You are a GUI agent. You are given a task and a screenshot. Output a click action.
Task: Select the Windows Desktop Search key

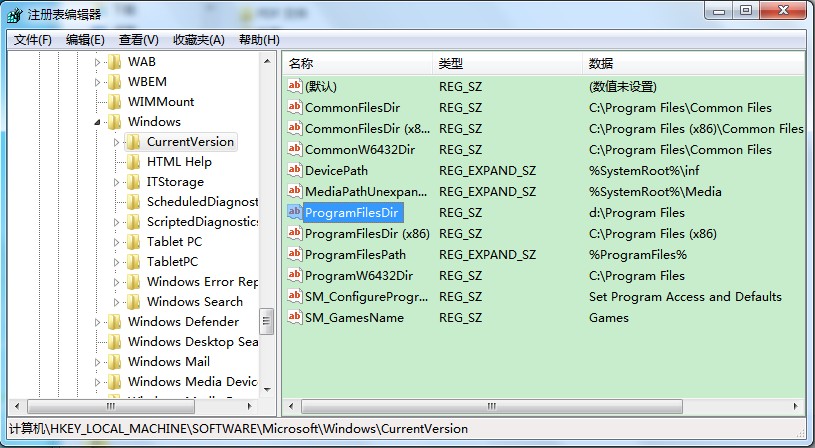(x=193, y=342)
